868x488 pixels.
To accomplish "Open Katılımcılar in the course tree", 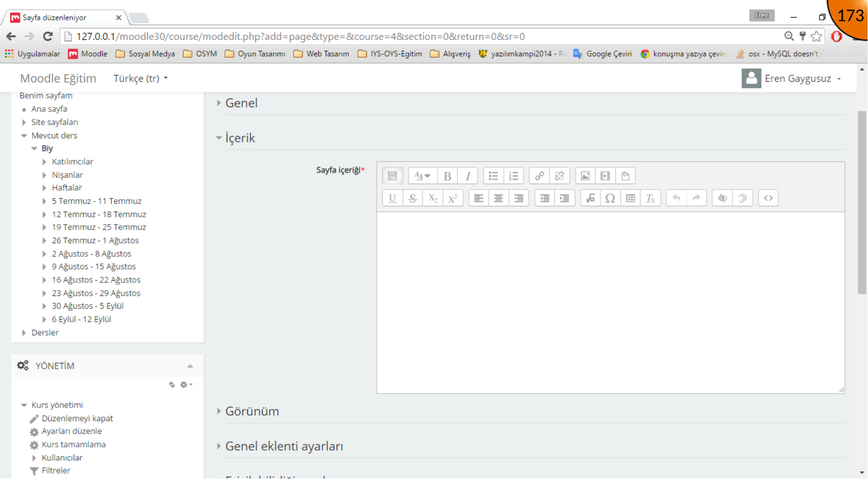I will click(x=72, y=162).
